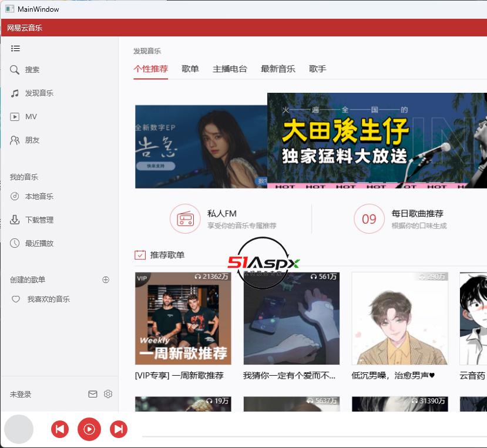487x448 pixels.
Task: Open 搜索 in the sidebar
Action: pos(32,69)
